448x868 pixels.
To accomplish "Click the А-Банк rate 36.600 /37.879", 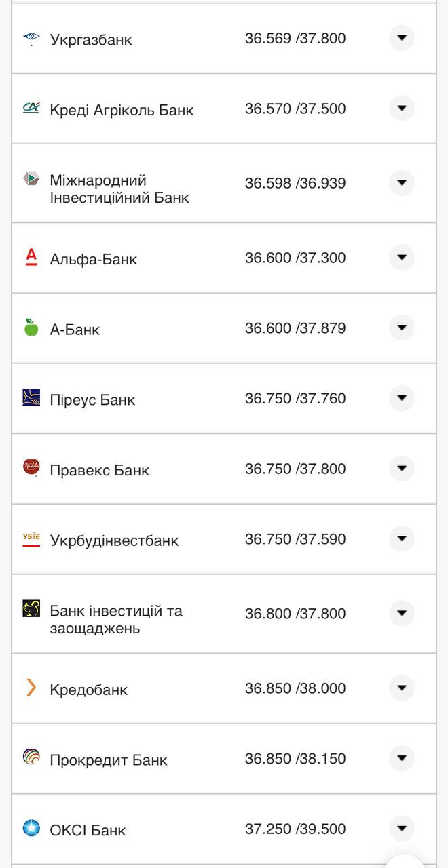I will [x=295, y=328].
